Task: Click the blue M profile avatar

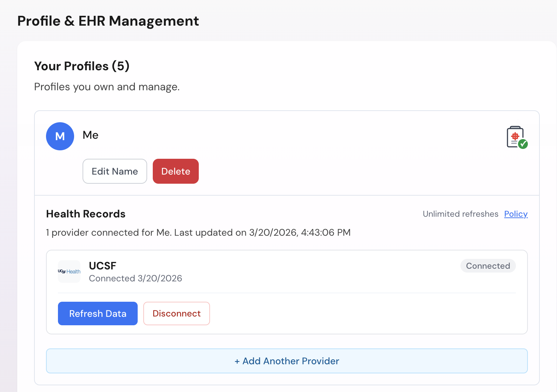Action: coord(60,136)
